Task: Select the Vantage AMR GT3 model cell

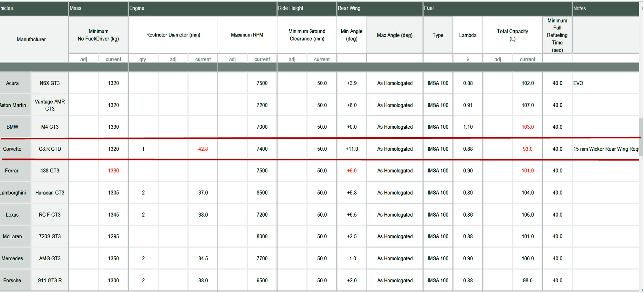Action: 50,105
